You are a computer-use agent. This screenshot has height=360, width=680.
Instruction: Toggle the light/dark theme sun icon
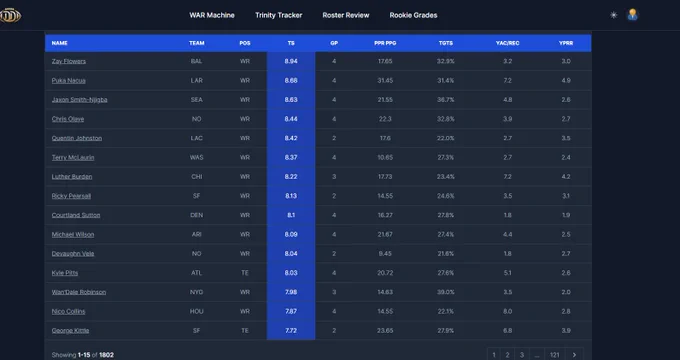click(613, 15)
